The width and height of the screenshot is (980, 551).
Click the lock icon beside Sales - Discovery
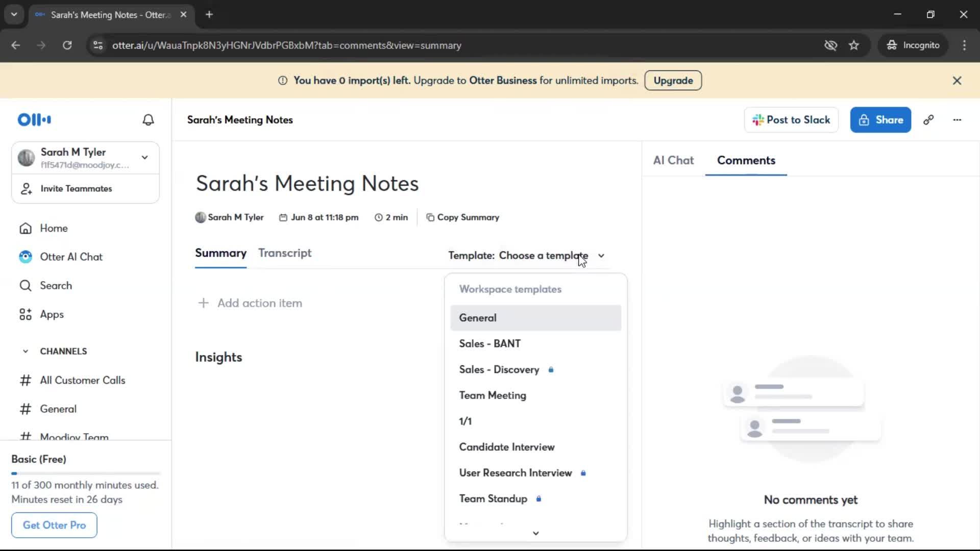coord(551,369)
